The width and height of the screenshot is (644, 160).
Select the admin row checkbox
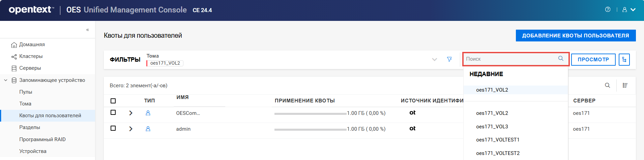pyautogui.click(x=113, y=128)
